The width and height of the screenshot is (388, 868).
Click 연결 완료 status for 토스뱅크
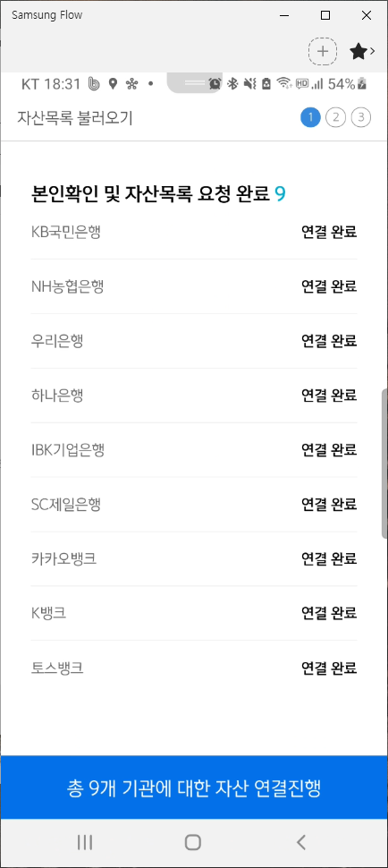click(329, 668)
